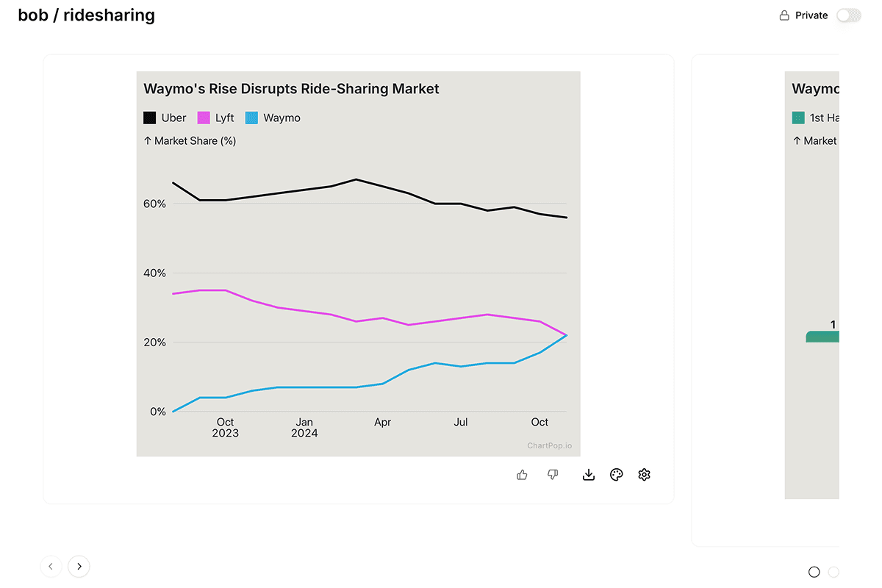882x588 pixels.
Task: Go to the next chart slide
Action: 79,566
